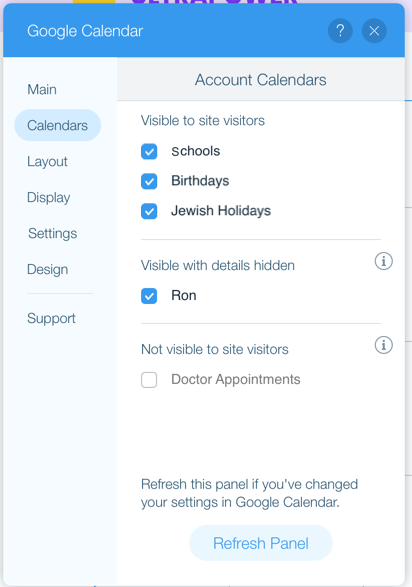
Task: Open the Settings tab in sidebar
Action: click(52, 234)
